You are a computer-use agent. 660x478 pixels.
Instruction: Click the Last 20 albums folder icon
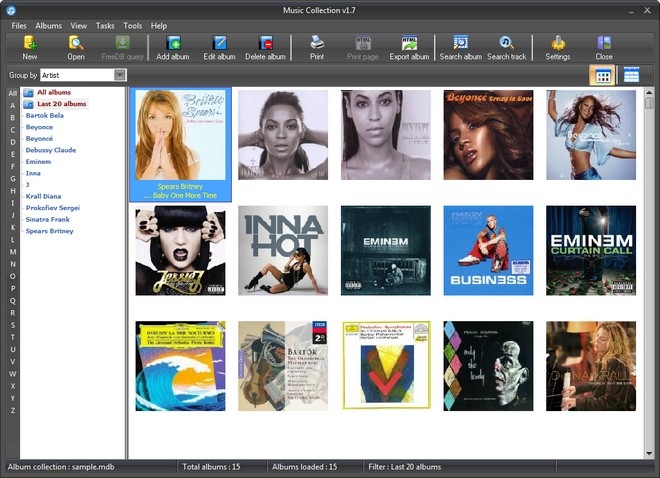[28, 104]
